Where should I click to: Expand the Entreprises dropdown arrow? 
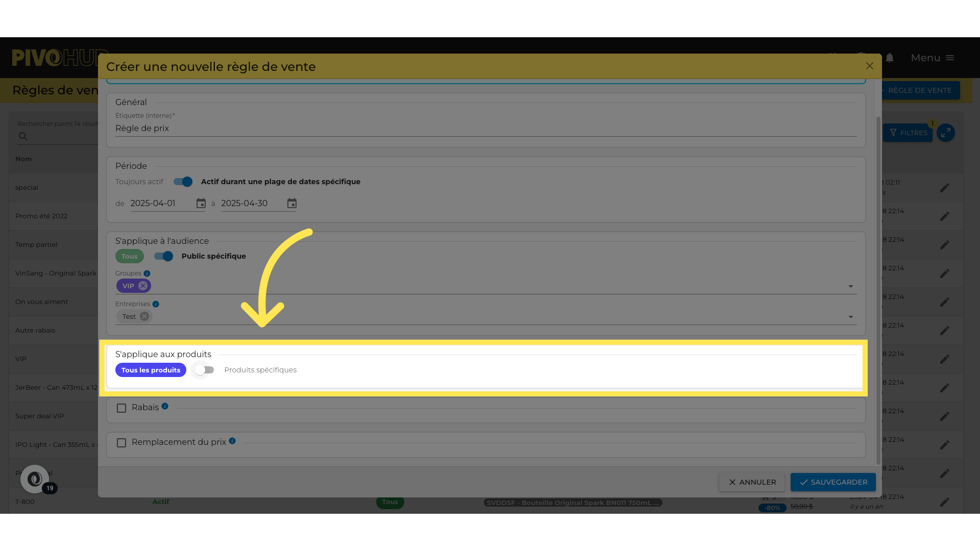[x=850, y=317]
